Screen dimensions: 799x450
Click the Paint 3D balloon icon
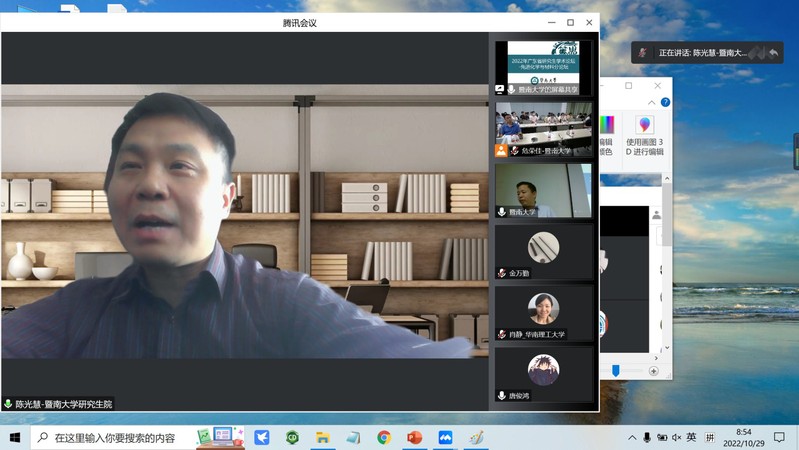(x=645, y=124)
